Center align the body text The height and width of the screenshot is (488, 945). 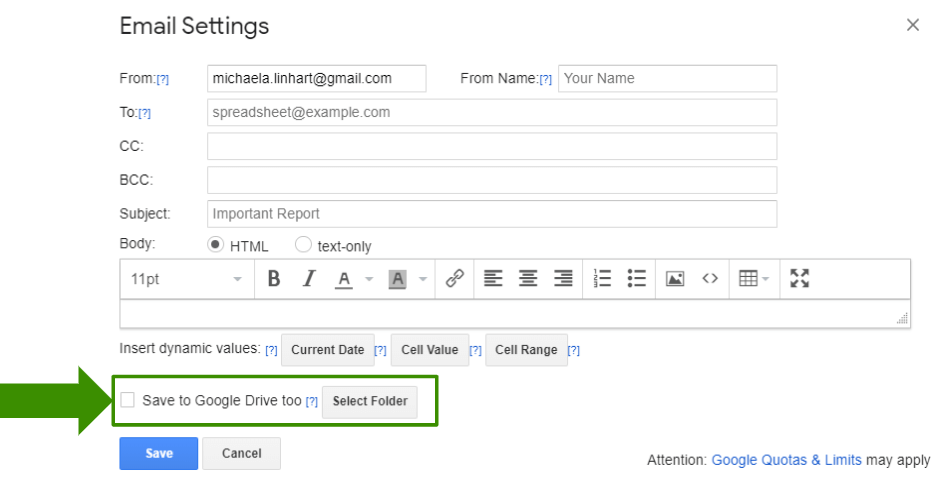point(528,279)
